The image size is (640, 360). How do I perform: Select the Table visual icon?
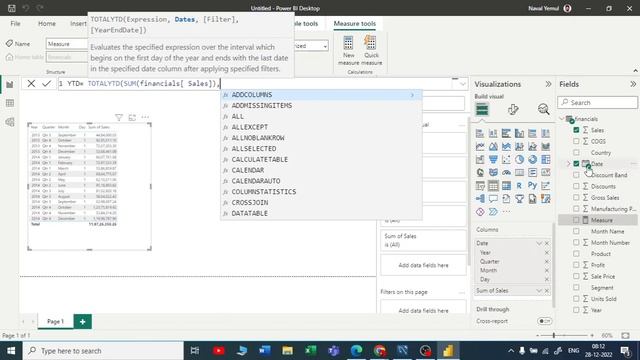pos(493,186)
